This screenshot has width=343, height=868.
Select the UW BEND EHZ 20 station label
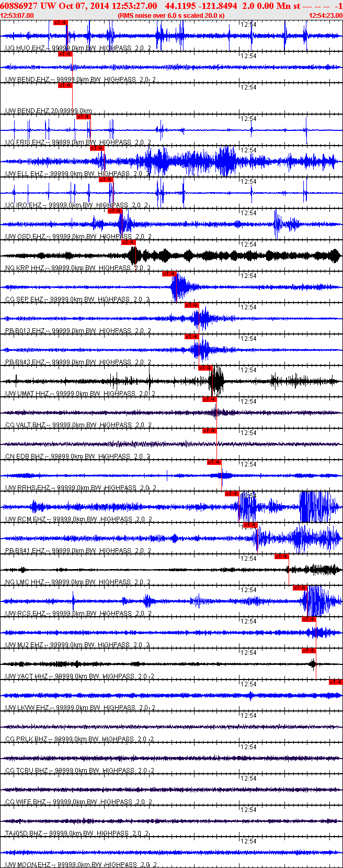[49, 111]
